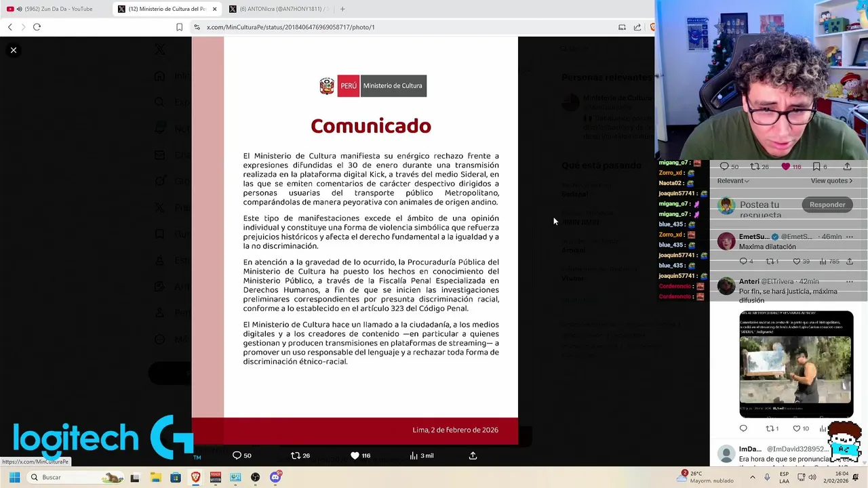Click the address bar URL

coord(290,27)
